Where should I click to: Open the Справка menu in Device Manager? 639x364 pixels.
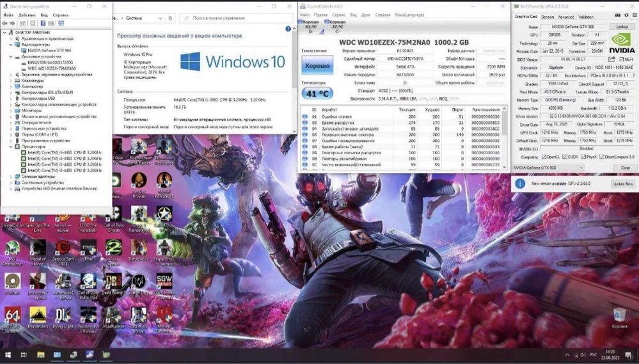pos(60,15)
